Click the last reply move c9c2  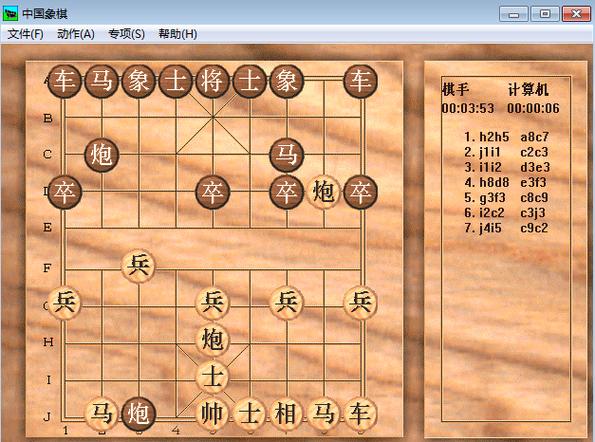tap(534, 228)
